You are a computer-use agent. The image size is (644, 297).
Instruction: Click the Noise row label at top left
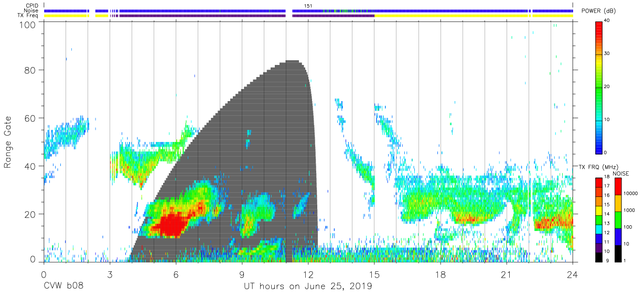pyautogui.click(x=32, y=10)
